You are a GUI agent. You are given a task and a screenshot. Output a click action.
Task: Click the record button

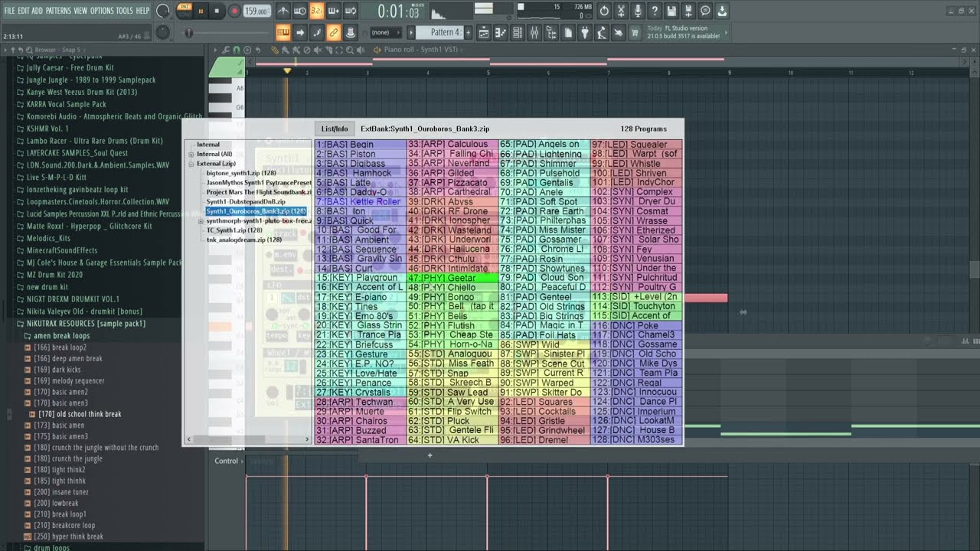[x=233, y=11]
